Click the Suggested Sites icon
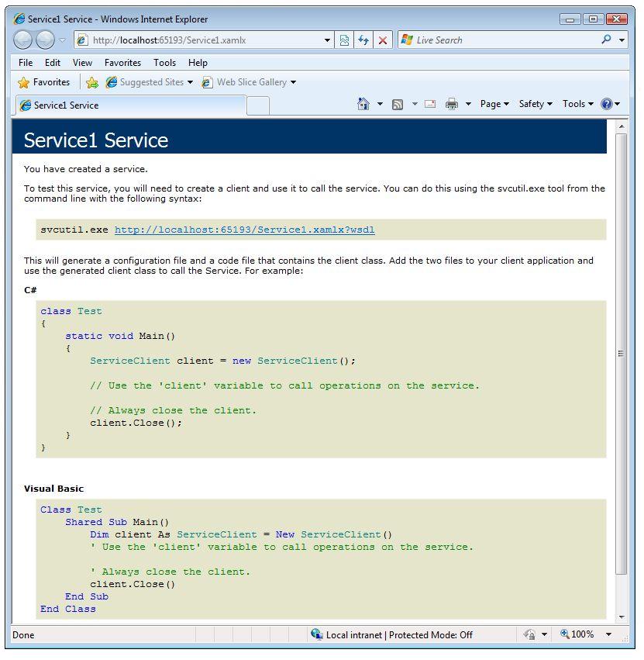This screenshot has height=660, width=644. coord(112,81)
